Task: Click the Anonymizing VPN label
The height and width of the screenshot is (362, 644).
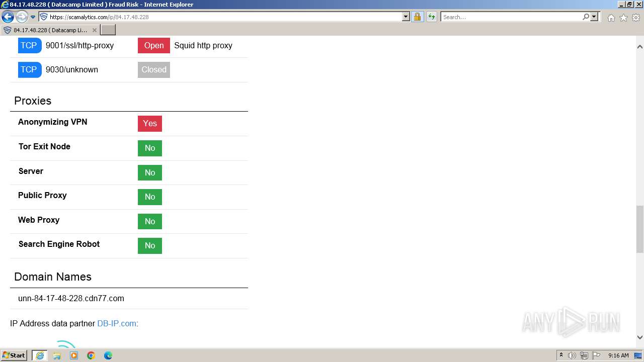Action: point(53,122)
